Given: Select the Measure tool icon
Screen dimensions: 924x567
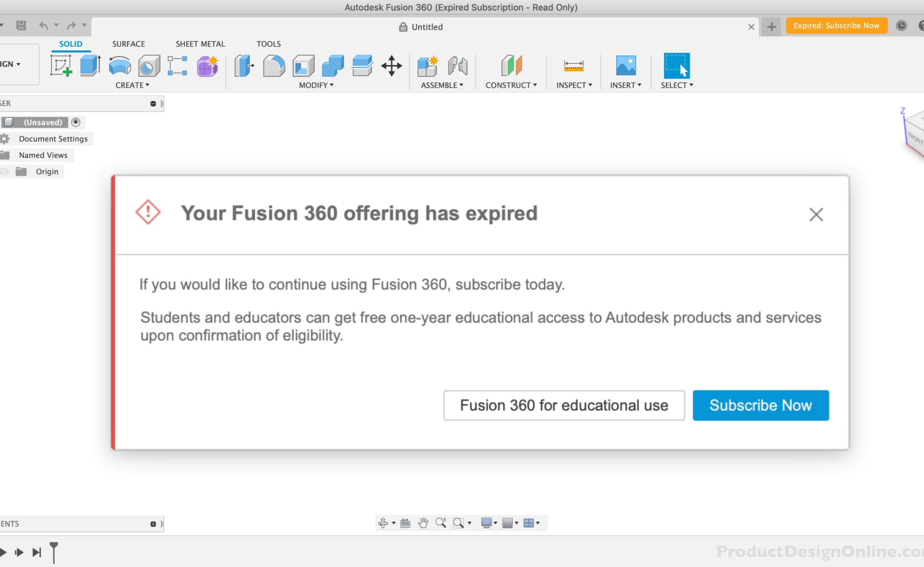Looking at the screenshot, I should pyautogui.click(x=574, y=66).
